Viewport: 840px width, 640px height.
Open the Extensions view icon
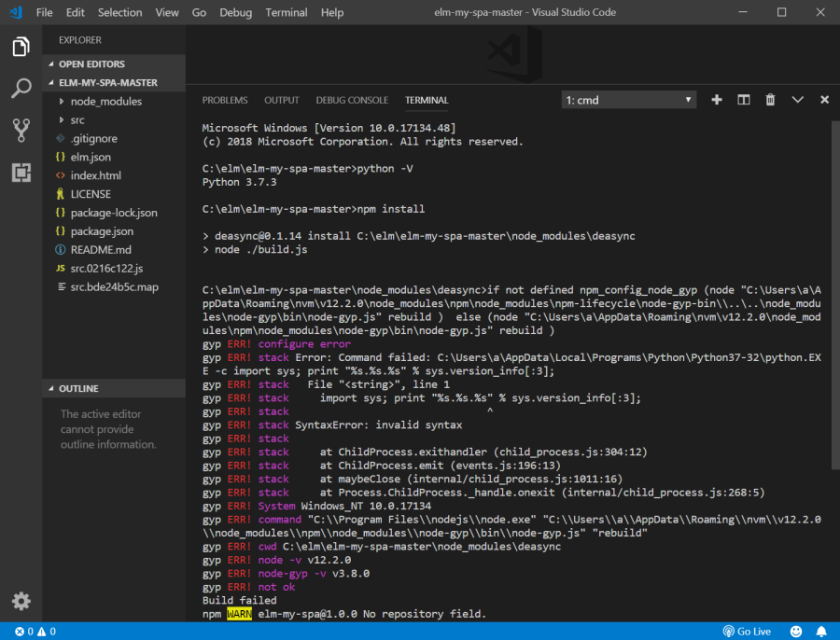(x=21, y=173)
